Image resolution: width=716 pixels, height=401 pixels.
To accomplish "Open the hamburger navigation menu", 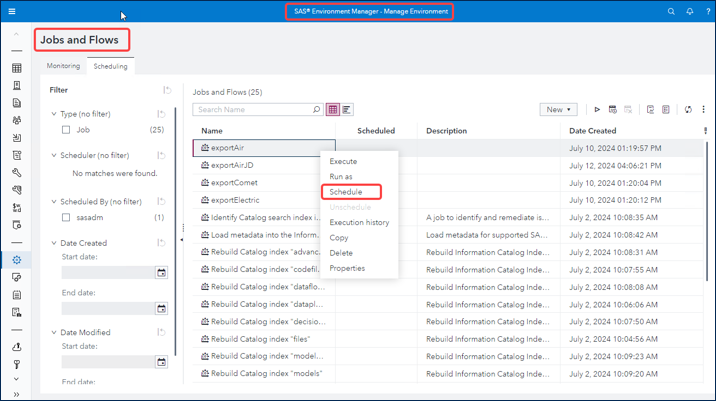I will (12, 11).
